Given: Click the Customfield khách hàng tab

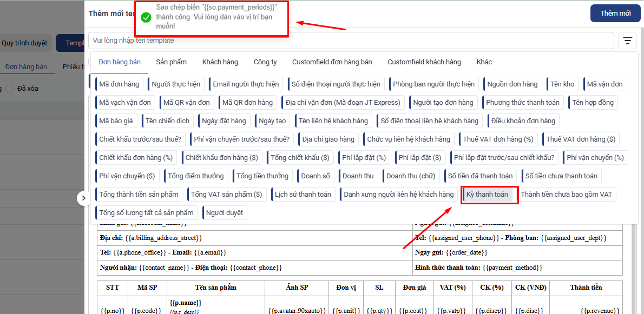Looking at the screenshot, I should coord(424,62).
